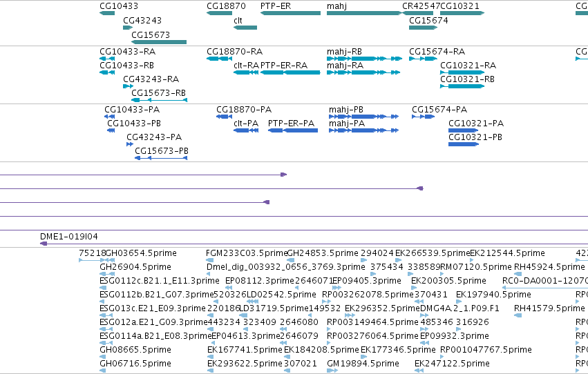Click the CG10321-PA protein bar

[464, 130]
